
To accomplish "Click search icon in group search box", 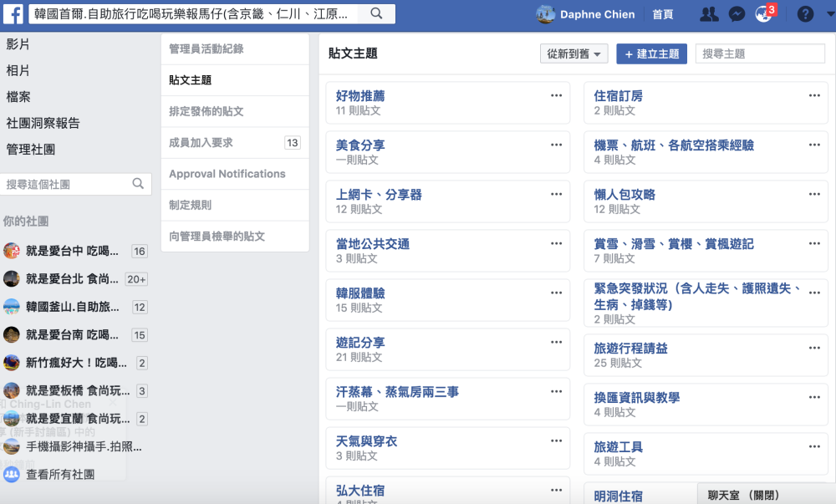I will [x=138, y=184].
